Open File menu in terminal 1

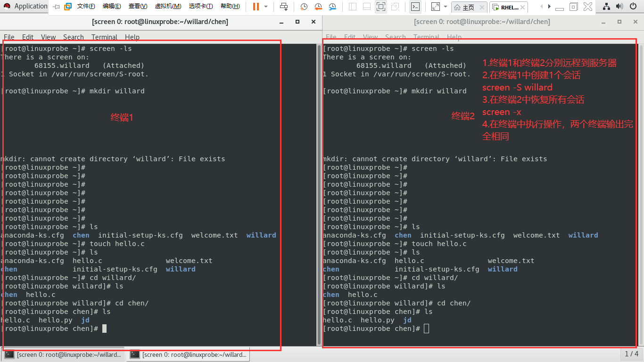9,37
